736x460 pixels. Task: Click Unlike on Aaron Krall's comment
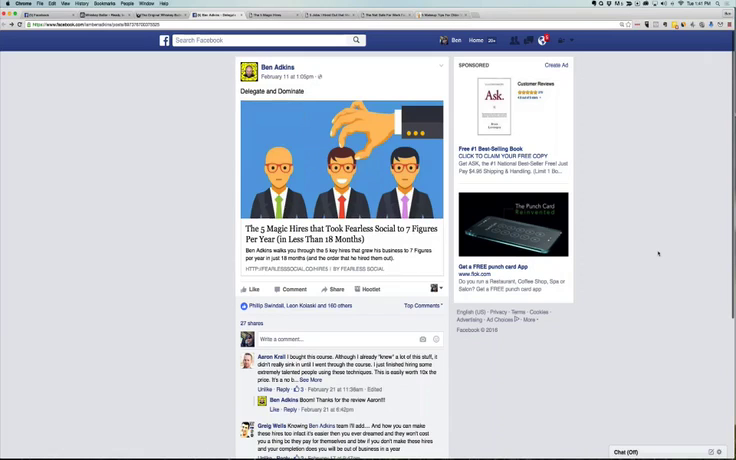click(265, 389)
